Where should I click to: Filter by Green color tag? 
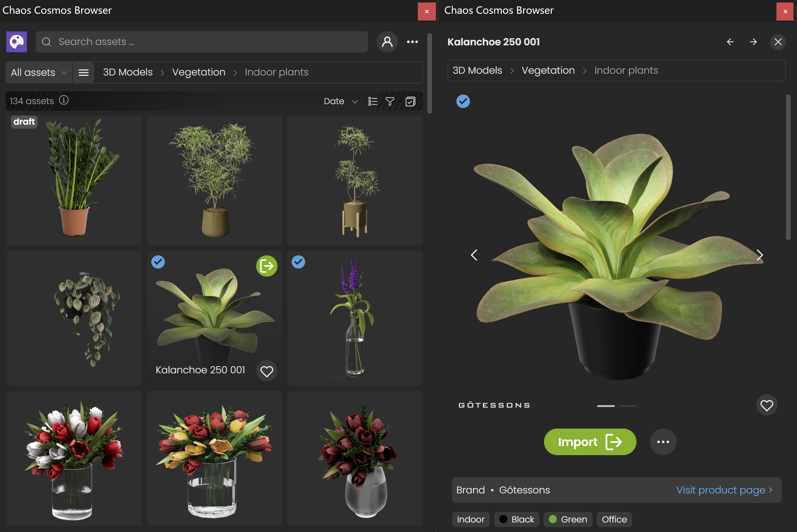pos(568,520)
